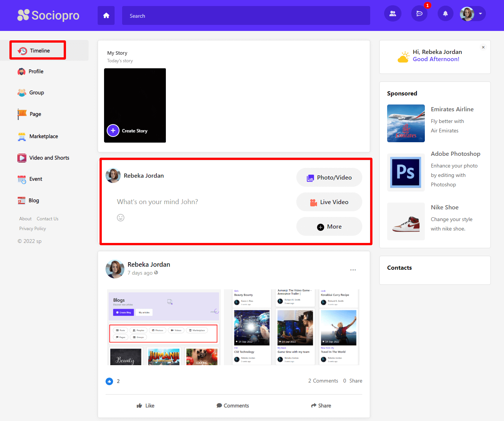Expand the profile avatar dropdown arrow
Screen dimensions: 504x421
coord(480,14)
